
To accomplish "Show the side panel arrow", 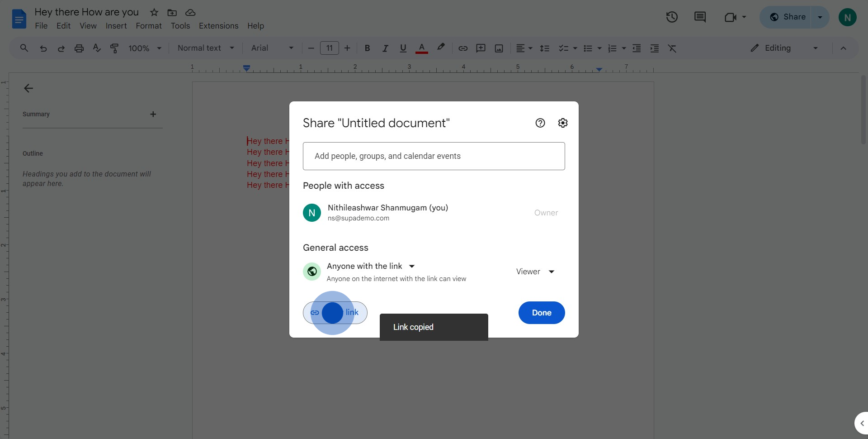I will point(862,423).
